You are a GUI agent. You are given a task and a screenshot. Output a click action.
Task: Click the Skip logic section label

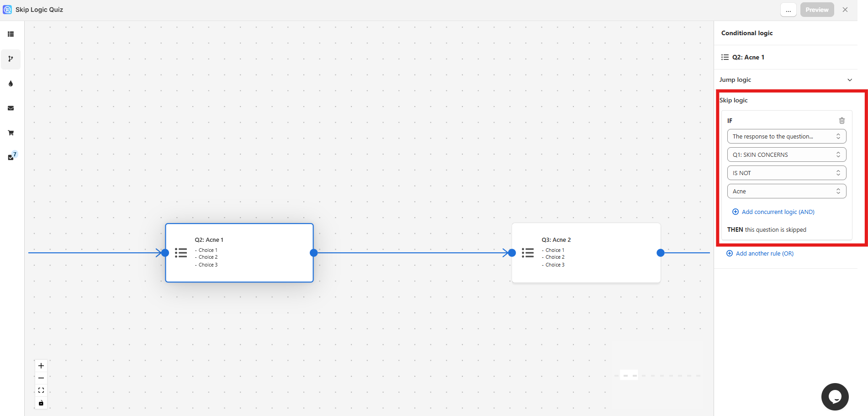coord(734,100)
